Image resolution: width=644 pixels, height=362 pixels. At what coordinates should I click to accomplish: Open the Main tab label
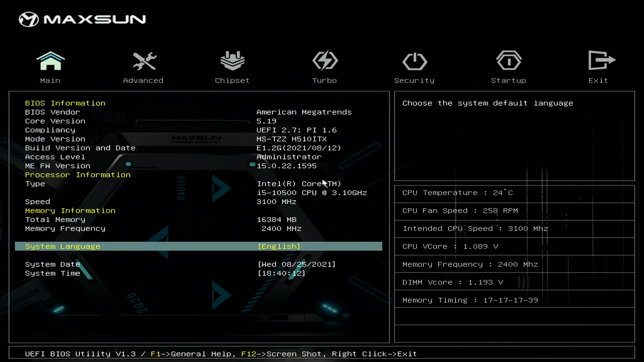point(50,80)
